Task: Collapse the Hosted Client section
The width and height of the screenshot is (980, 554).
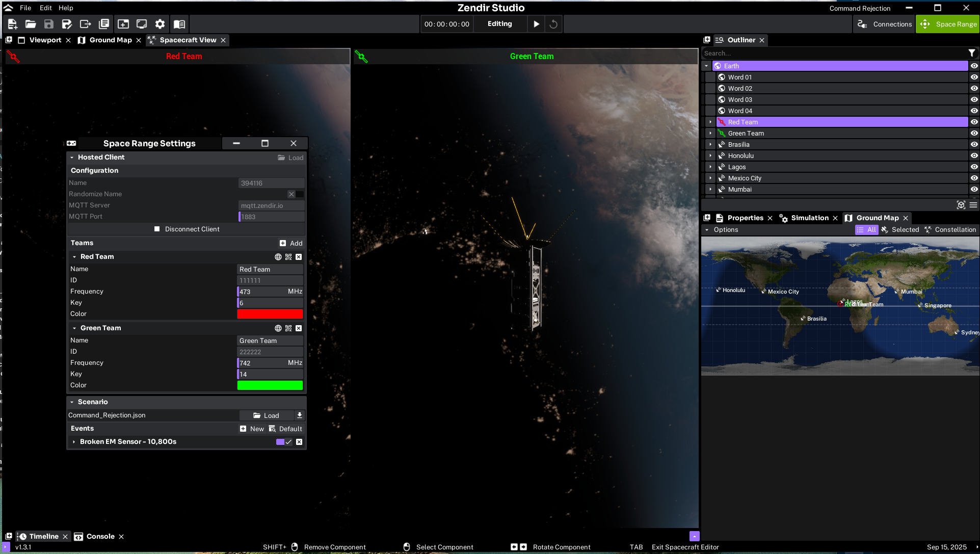Action: coord(72,157)
